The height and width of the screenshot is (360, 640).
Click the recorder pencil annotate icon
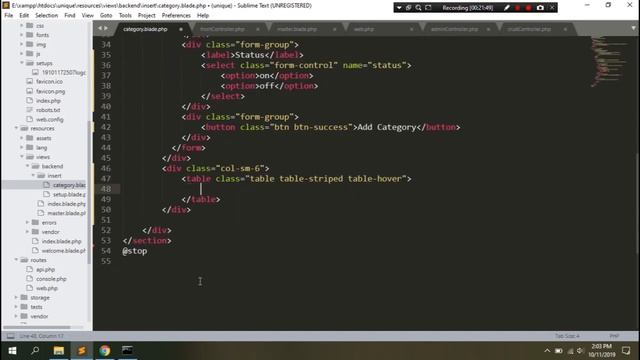pos(506,8)
